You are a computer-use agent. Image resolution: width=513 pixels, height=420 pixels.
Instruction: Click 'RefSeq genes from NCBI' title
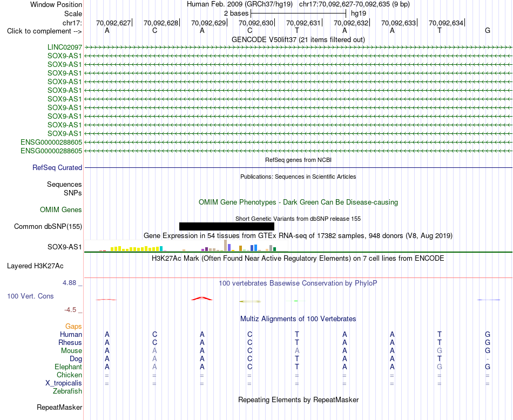tap(298, 160)
